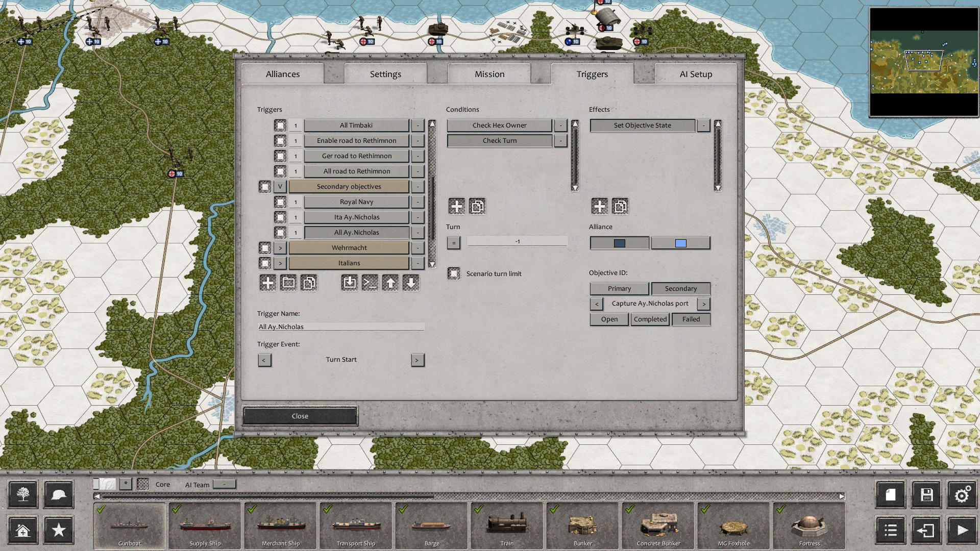The height and width of the screenshot is (551, 980).
Task: Switch to the Alliances tab
Action: click(x=283, y=74)
